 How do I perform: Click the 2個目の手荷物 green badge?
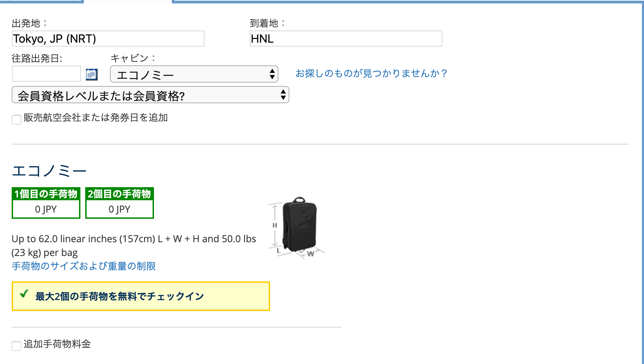pos(119,194)
